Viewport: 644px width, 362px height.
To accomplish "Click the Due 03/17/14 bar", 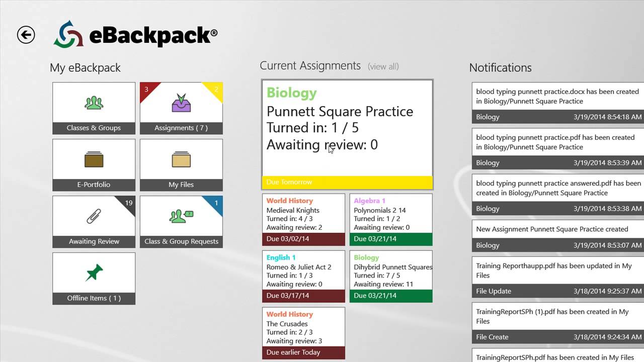I will click(x=303, y=296).
